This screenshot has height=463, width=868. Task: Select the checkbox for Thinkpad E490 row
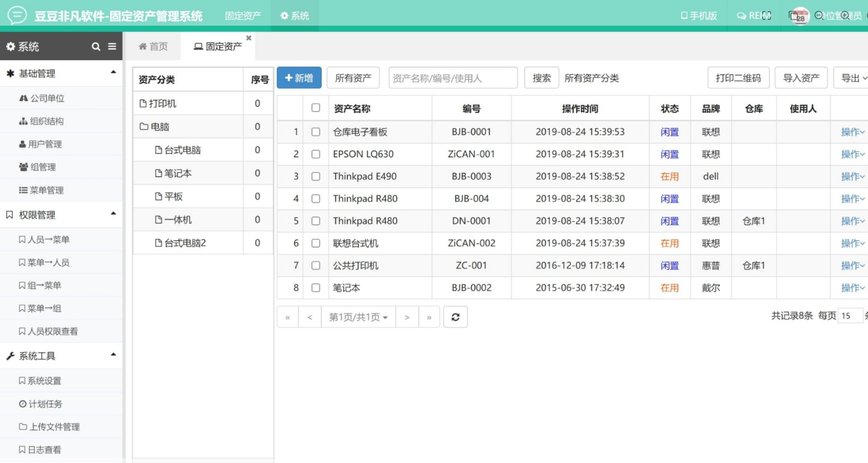(316, 177)
